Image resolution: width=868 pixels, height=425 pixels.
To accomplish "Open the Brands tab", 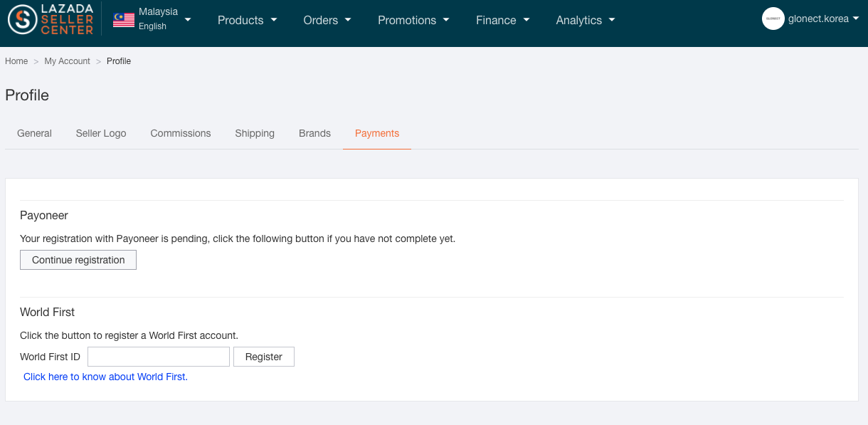I will pyautogui.click(x=314, y=133).
